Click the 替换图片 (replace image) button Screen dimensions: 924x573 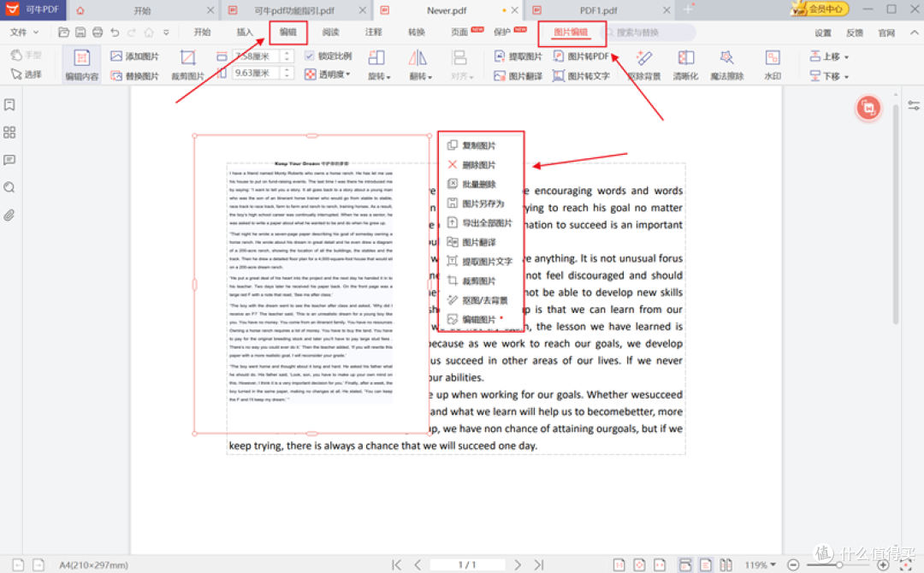click(x=135, y=76)
